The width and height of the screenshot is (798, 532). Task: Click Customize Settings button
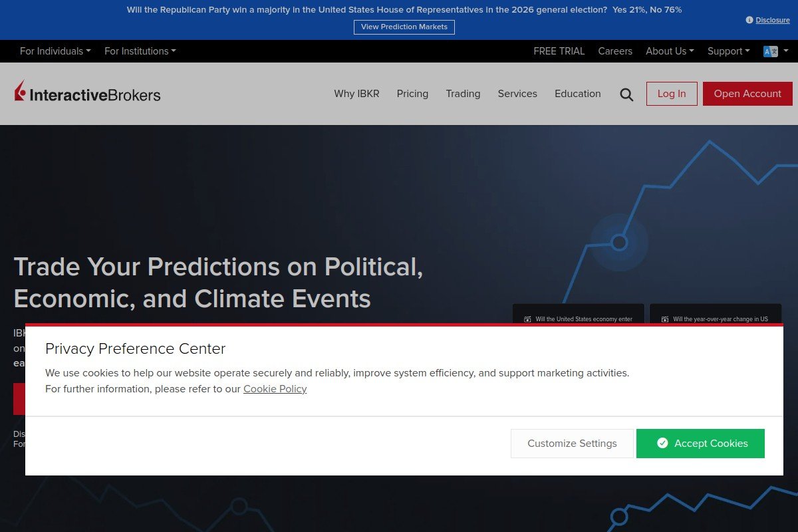click(572, 444)
